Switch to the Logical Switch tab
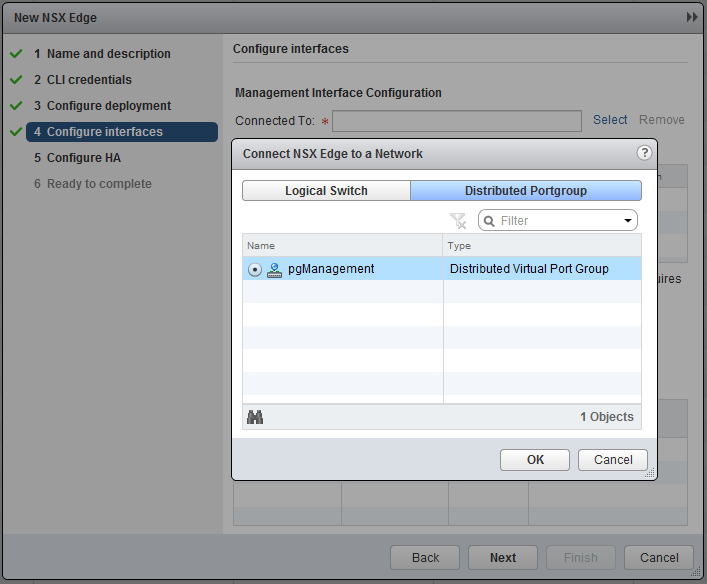Screen dimensions: 707x584 click(x=326, y=191)
